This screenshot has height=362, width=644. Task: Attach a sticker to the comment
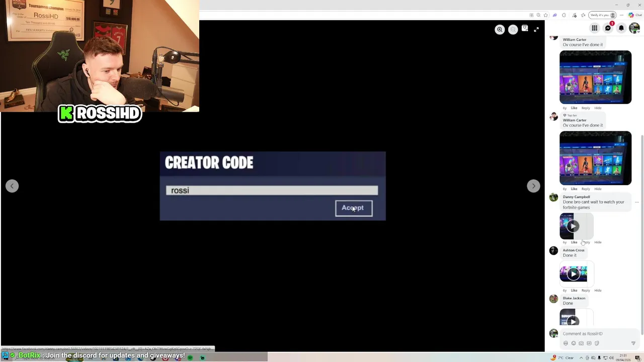pyautogui.click(x=597, y=343)
